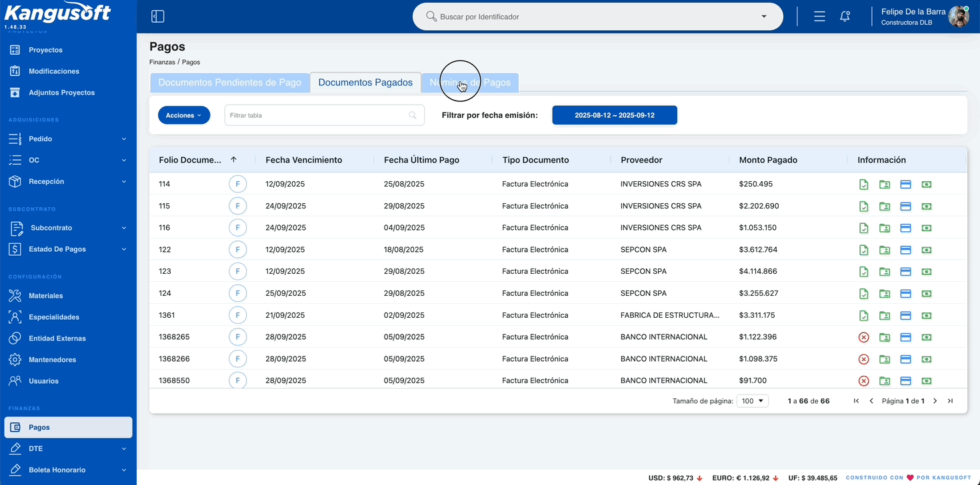The height and width of the screenshot is (485, 980).
Task: Click the Finanzas breadcrumb link
Action: click(x=162, y=62)
